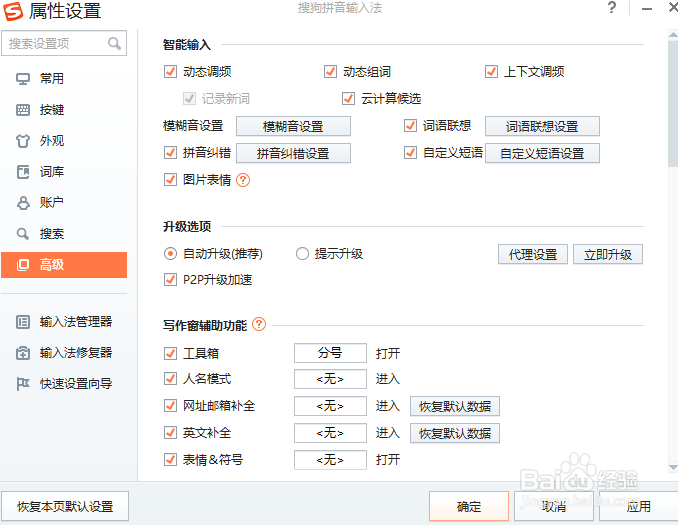Click the 搜索设置项 search field
This screenshot has width=678, height=525.
(64, 43)
